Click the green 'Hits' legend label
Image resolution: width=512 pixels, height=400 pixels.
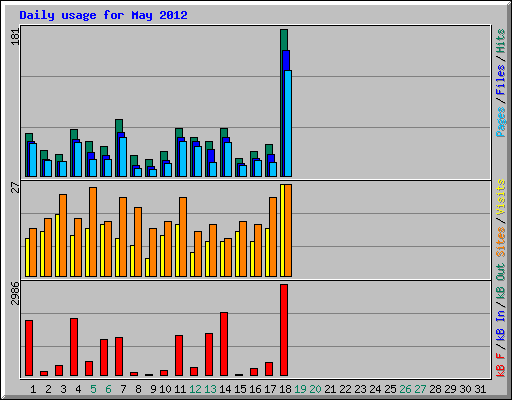coord(501,41)
